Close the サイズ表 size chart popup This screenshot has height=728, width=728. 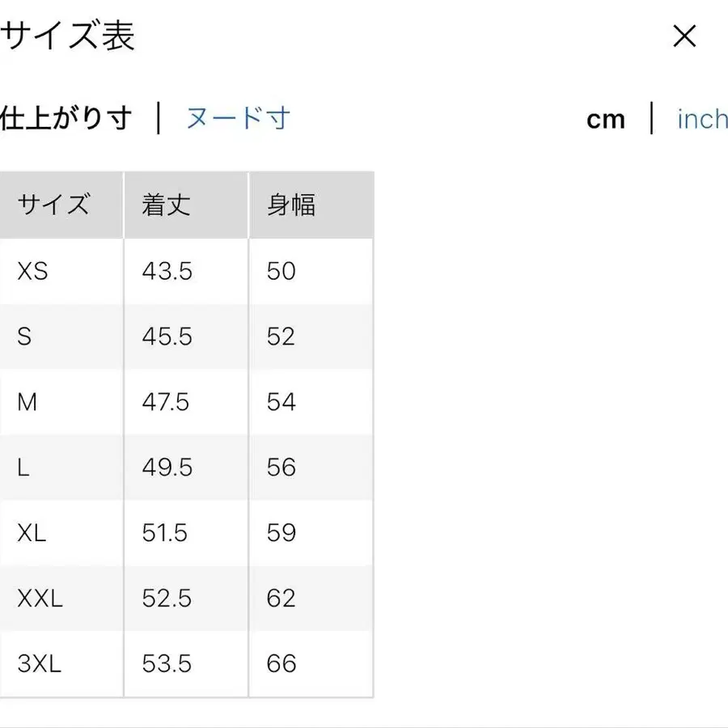684,36
